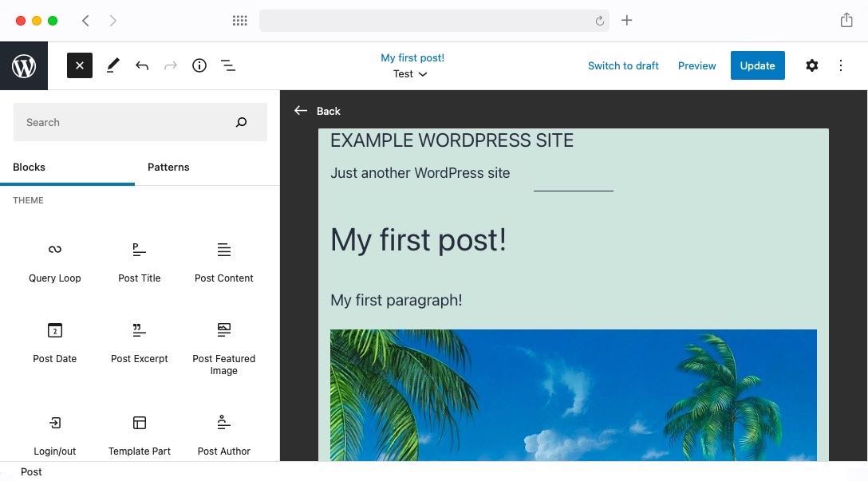Select the Tools pencil icon

[112, 65]
